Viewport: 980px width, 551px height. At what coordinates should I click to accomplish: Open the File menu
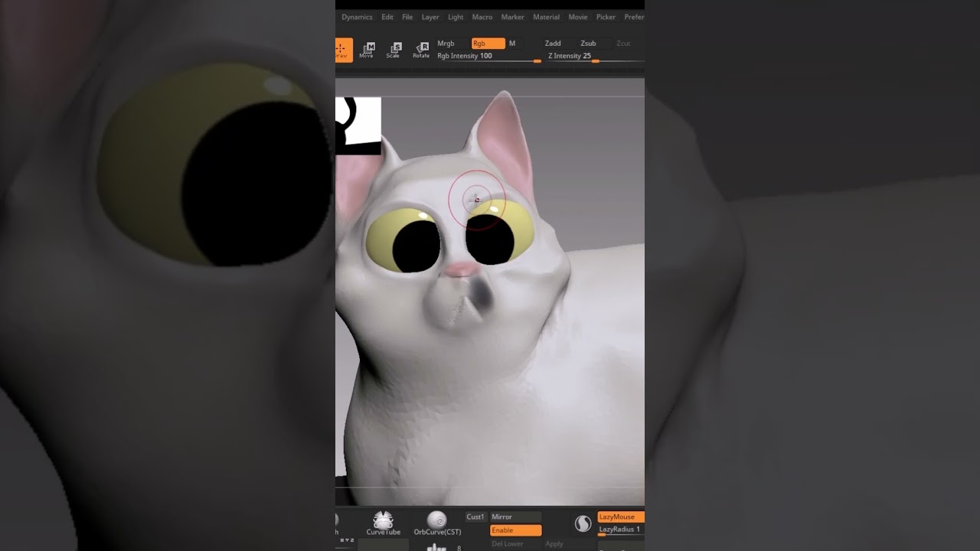[407, 17]
